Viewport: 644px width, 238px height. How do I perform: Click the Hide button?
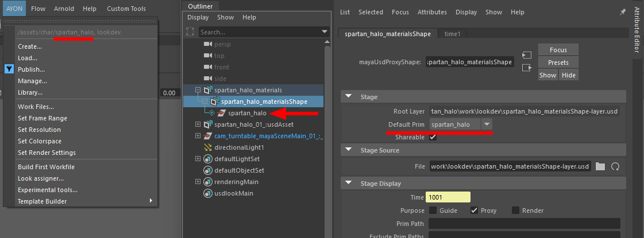pyautogui.click(x=568, y=75)
